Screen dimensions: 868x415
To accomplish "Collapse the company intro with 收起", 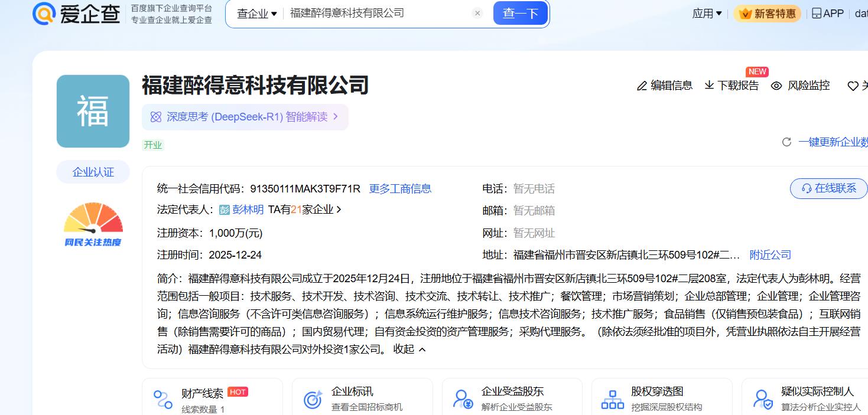I will tap(409, 349).
